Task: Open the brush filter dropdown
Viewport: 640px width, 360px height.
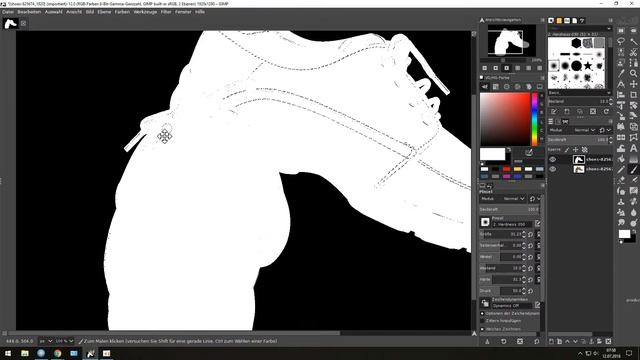Action: (579, 29)
